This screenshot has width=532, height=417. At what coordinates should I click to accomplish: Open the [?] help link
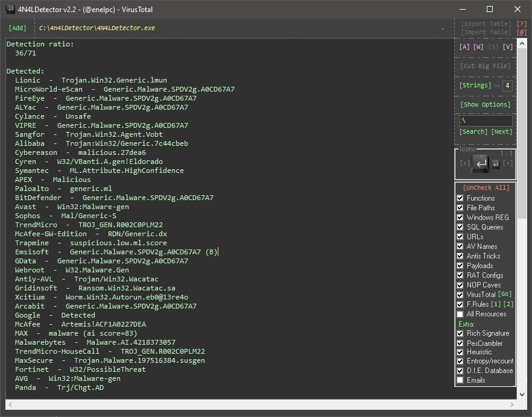pos(522,24)
